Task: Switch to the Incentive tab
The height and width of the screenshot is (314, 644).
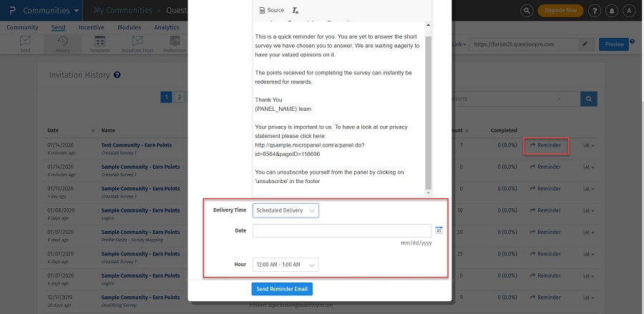Action: (92, 27)
